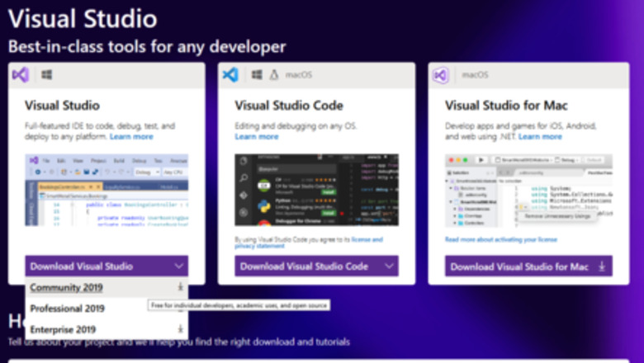Open Read more about activating your license link

click(501, 239)
